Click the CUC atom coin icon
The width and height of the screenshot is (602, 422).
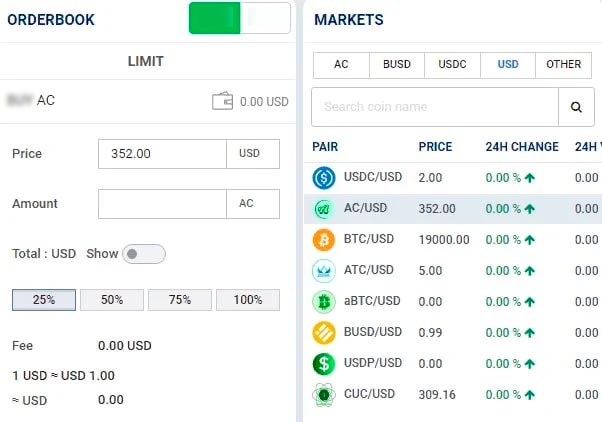(324, 394)
